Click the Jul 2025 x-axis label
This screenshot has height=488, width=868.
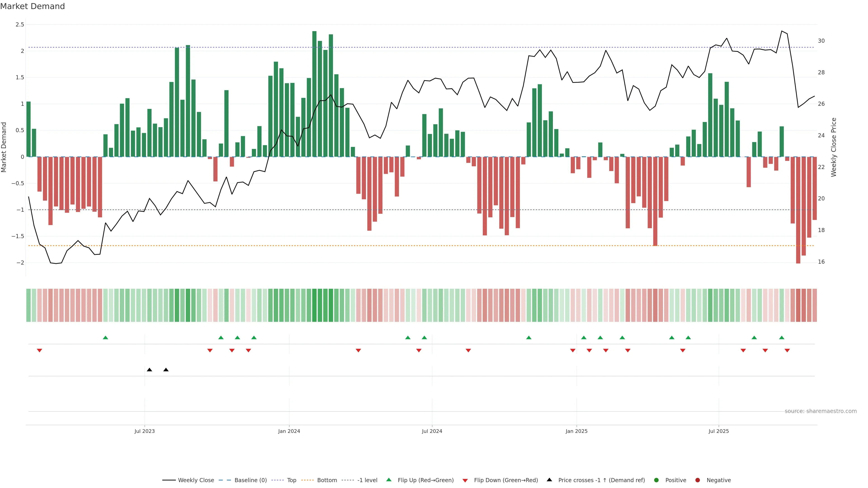(x=718, y=431)
